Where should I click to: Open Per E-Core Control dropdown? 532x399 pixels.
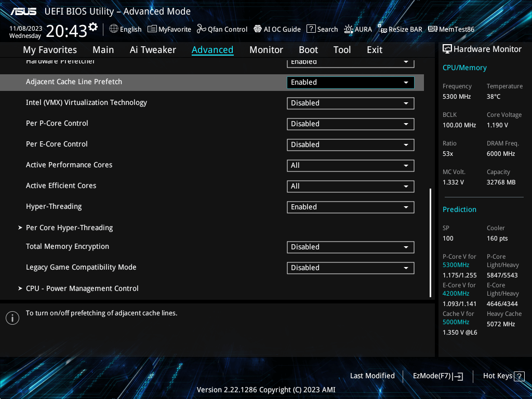(351, 144)
